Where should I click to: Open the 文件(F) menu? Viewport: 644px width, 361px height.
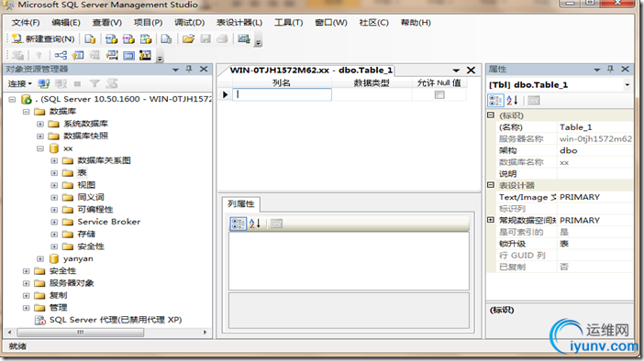pos(26,23)
